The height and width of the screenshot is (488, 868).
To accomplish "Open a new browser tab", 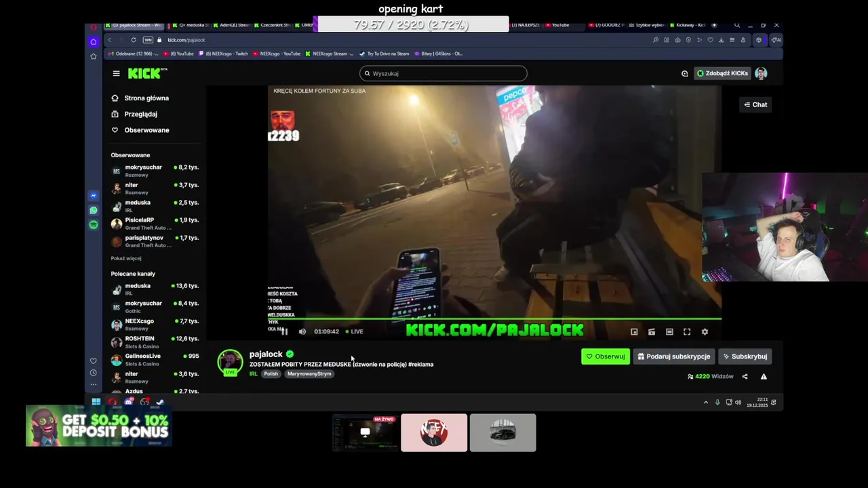I will [713, 25].
